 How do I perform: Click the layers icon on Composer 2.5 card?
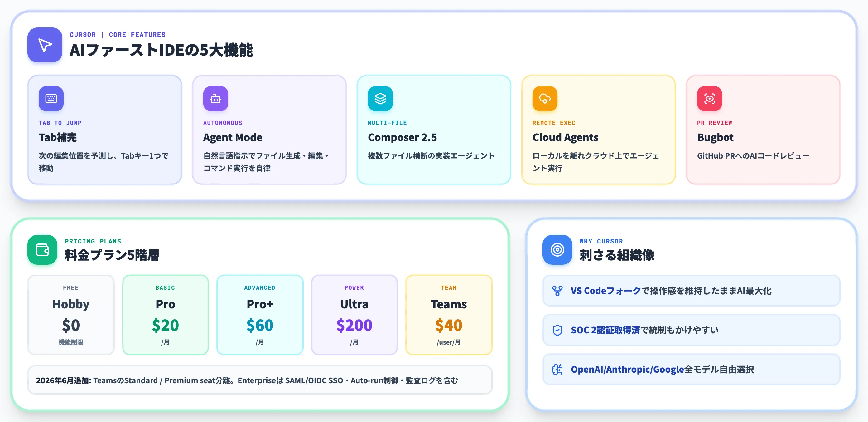(380, 99)
